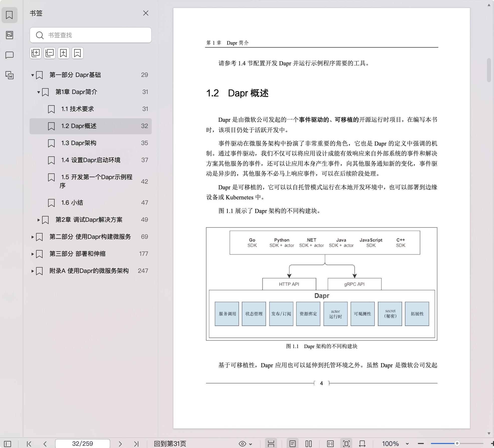This screenshot has width=494, height=448.
Task: Go to the last page
Action: point(136,444)
